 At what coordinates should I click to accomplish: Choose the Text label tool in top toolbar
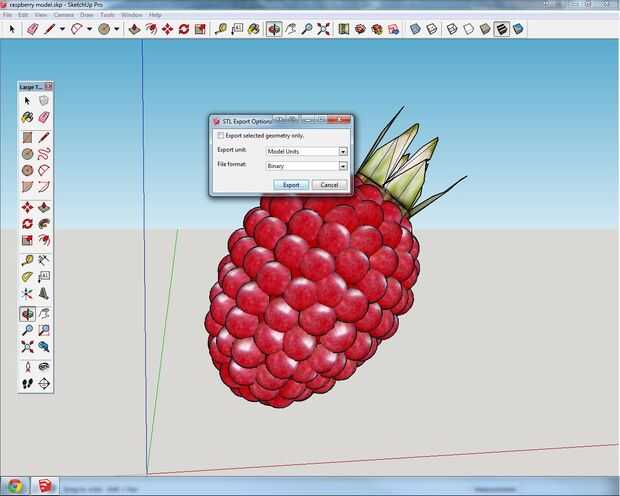tap(237, 29)
